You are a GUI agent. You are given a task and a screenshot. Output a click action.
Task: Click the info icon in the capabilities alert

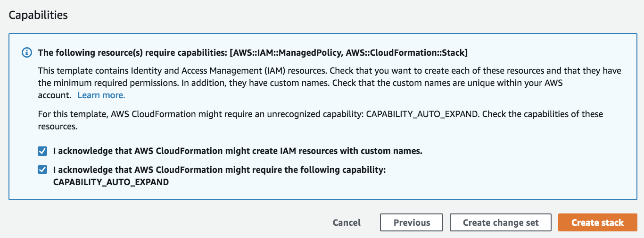(x=27, y=52)
